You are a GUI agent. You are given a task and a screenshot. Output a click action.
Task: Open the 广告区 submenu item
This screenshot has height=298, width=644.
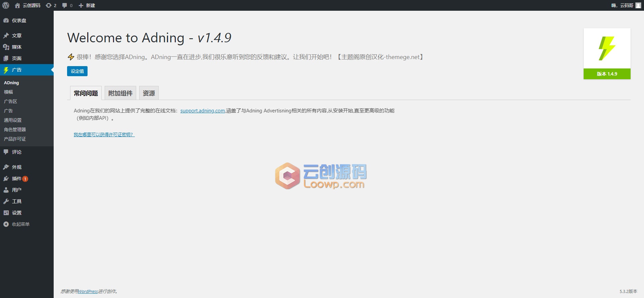tap(10, 101)
